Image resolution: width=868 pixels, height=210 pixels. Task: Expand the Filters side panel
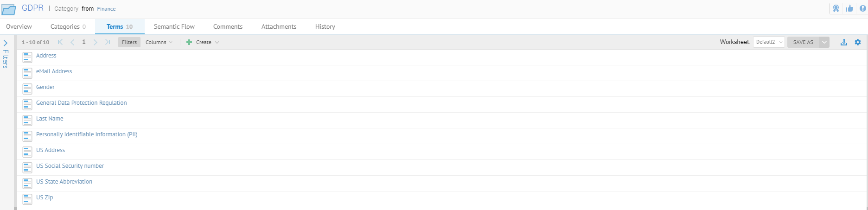[6, 43]
